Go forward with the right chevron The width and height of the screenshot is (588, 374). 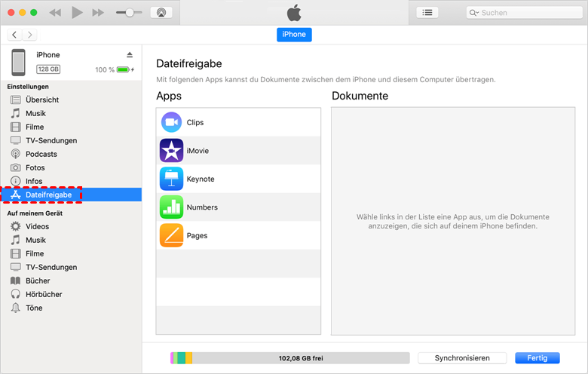point(29,35)
